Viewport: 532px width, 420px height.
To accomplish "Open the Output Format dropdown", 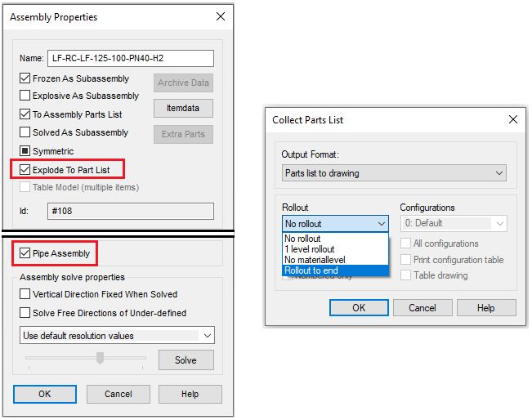I will (394, 173).
